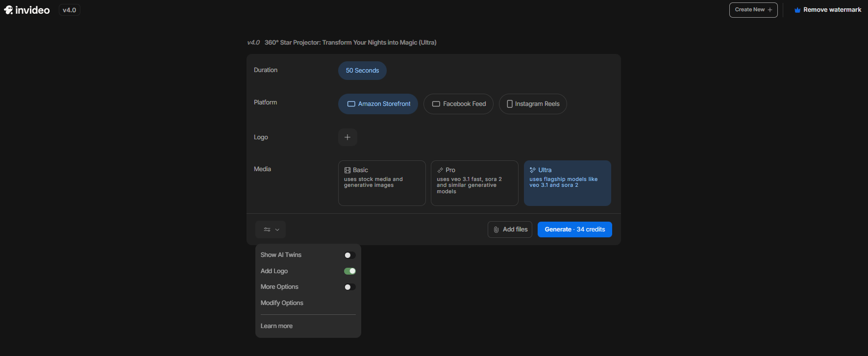
Task: Pick the Amazon Storefront platform option
Action: (x=378, y=104)
